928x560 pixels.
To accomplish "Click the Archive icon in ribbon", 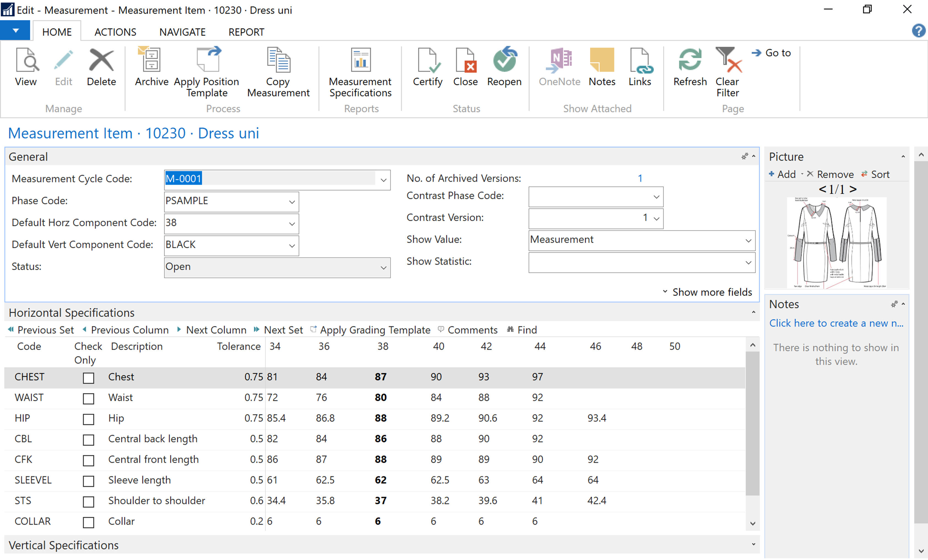I will point(151,60).
